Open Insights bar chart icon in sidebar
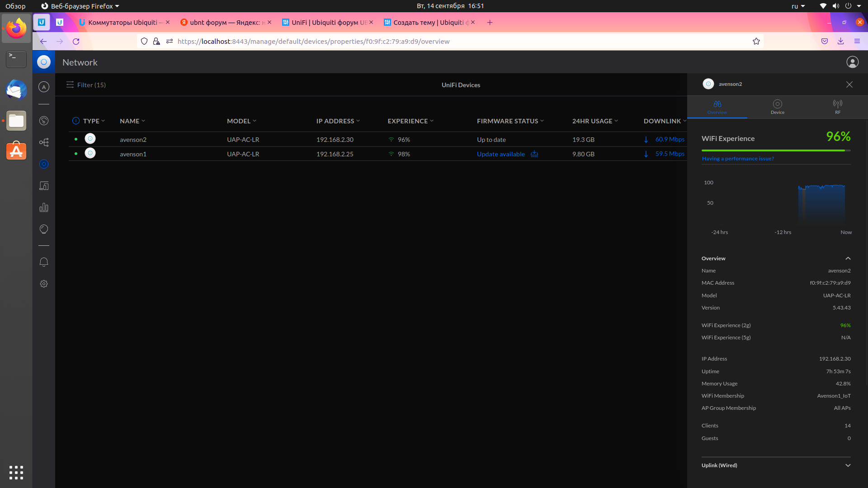 coord(44,207)
